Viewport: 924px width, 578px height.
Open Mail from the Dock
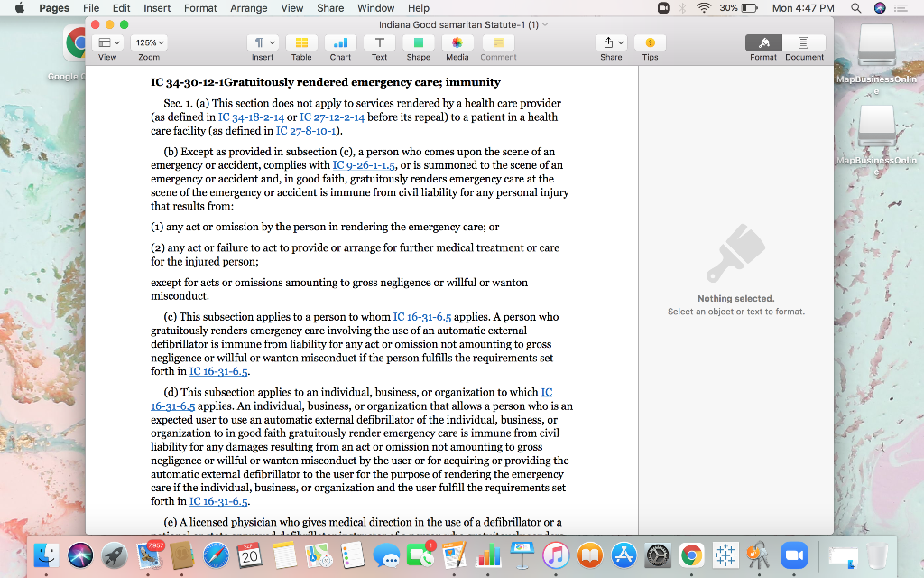(149, 555)
